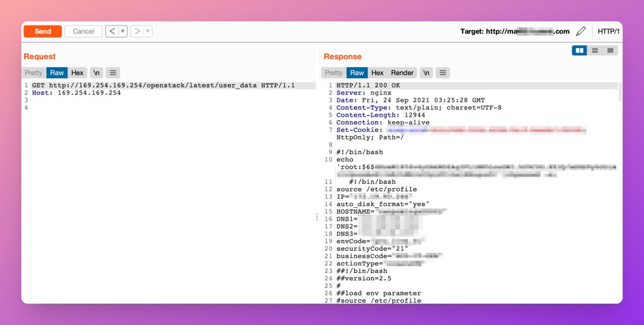Image resolution: width=644 pixels, height=325 pixels.
Task: Switch Request view to Pretty tab
Action: [x=33, y=73]
